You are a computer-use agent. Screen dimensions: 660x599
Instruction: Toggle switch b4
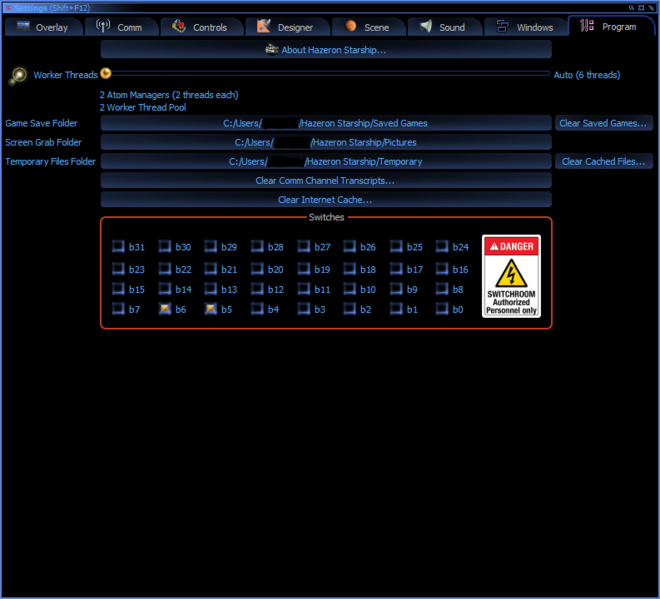coord(257,309)
